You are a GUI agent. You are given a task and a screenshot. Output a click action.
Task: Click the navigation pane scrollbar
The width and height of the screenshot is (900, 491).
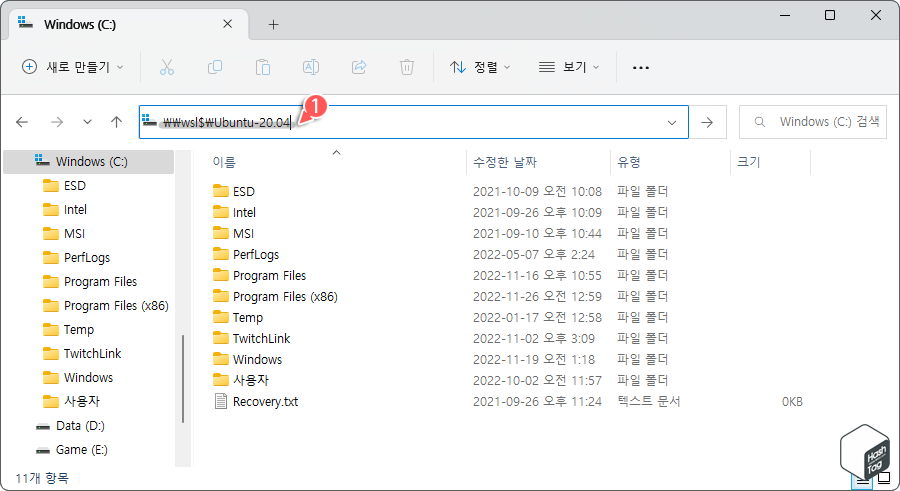183,379
